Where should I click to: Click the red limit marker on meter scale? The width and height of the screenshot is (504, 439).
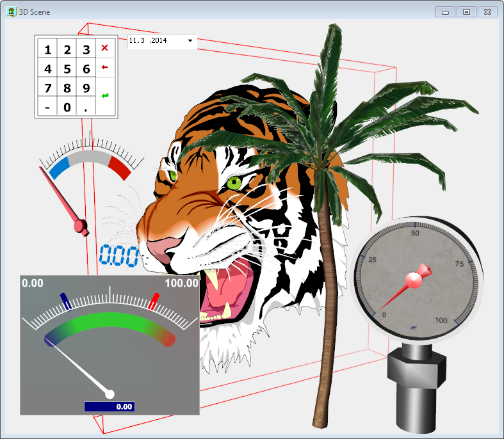tap(154, 301)
